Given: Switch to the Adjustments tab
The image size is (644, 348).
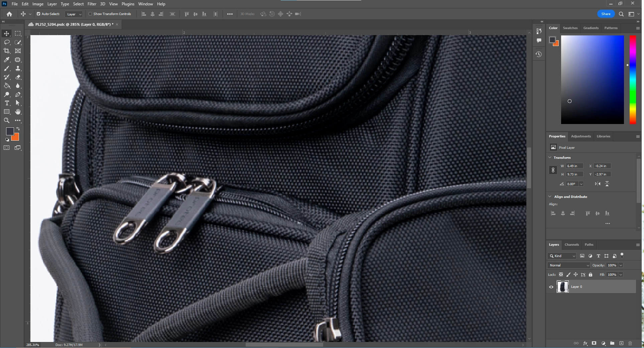Looking at the screenshot, I should 581,136.
